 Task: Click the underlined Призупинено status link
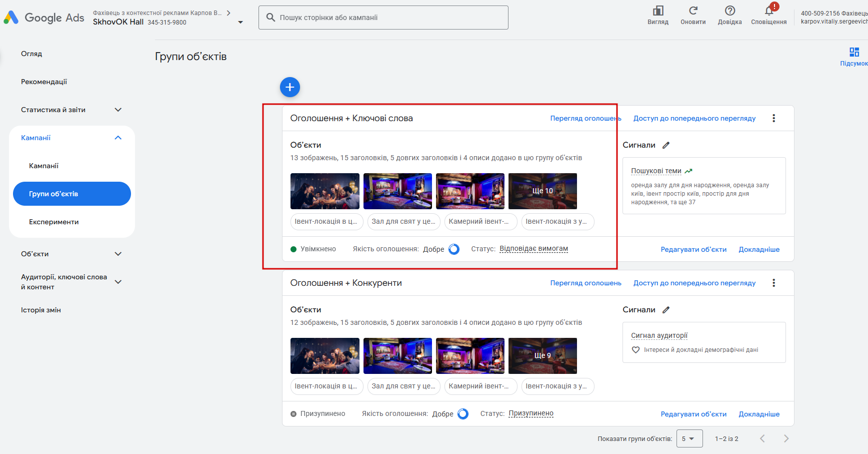531,413
